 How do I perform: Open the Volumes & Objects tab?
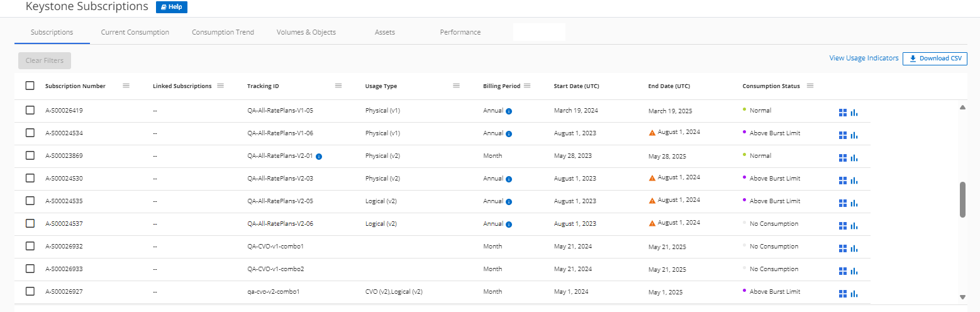coord(306,32)
